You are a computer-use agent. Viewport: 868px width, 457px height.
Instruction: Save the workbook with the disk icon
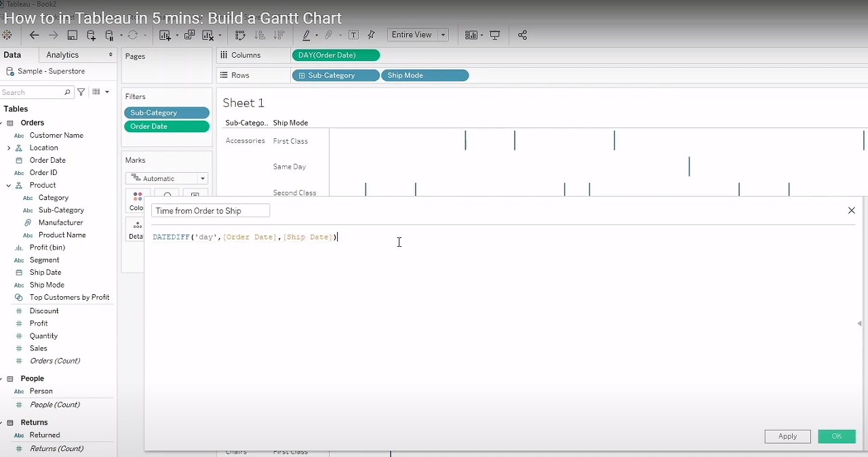72,35
